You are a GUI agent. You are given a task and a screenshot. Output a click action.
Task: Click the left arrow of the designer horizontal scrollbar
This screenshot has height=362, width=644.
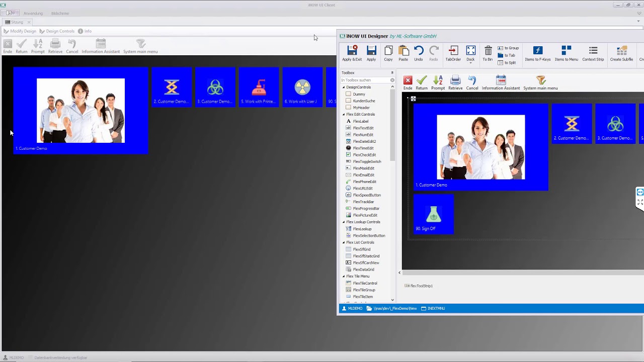point(399,273)
